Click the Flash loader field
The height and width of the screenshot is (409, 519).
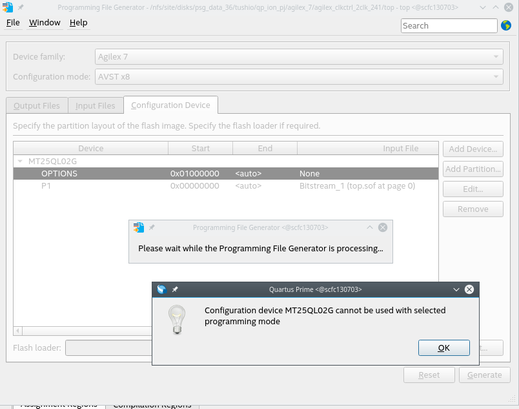click(109, 348)
